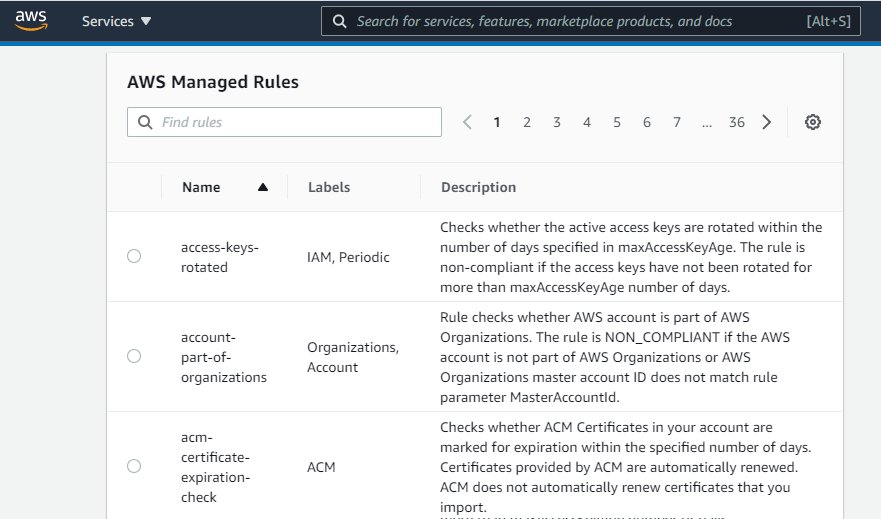
Task: Expand the Services dropdown menu
Action: coord(116,21)
